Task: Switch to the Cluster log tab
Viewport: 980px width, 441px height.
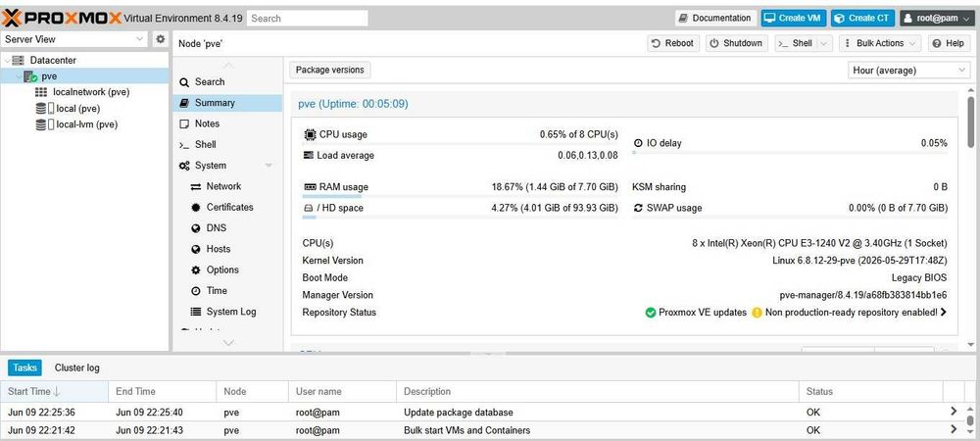Action: point(76,367)
